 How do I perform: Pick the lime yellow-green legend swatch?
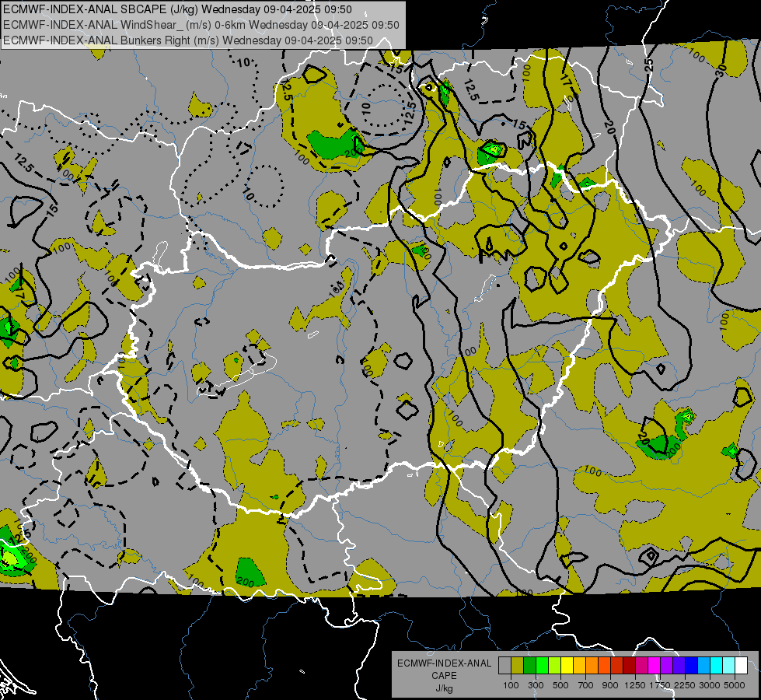point(555,665)
